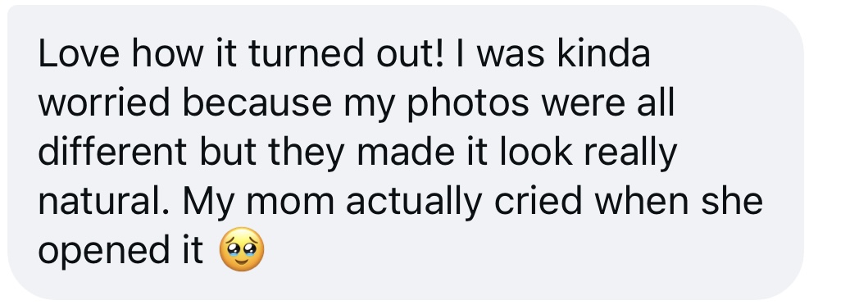Click the word "made" in the message

pyautogui.click(x=399, y=152)
